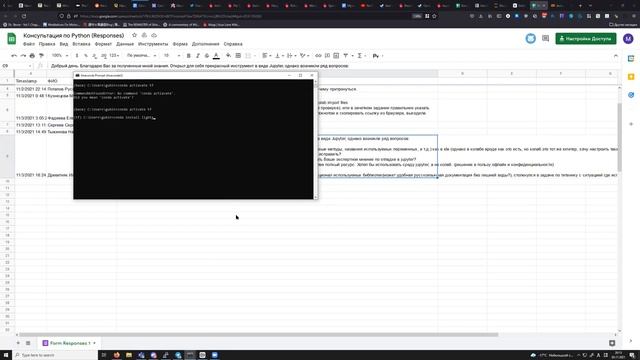Hide the menus with the collapse arrow

(x=616, y=56)
